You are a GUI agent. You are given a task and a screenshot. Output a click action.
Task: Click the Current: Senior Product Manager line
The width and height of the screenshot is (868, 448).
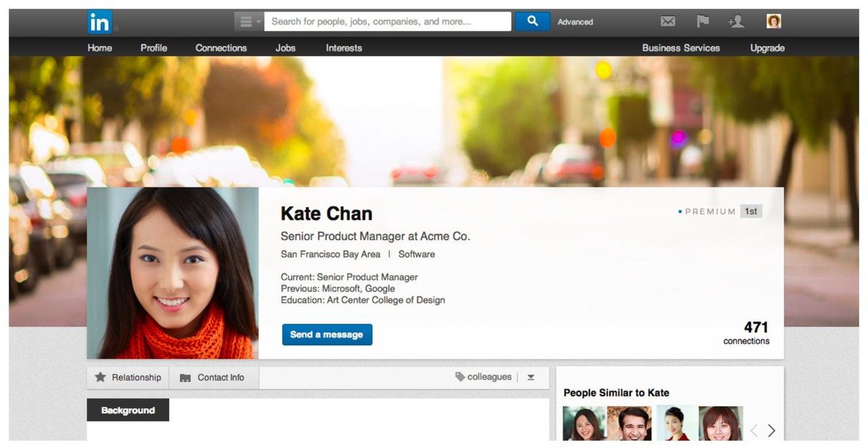click(x=349, y=276)
